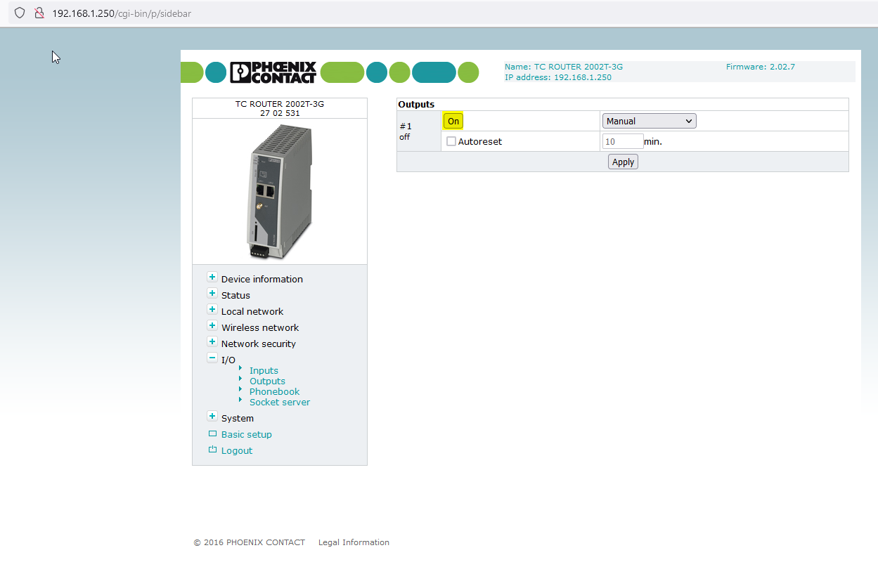Viewport: 878px width, 588px height.
Task: Open the Inputs page
Action: [x=264, y=370]
